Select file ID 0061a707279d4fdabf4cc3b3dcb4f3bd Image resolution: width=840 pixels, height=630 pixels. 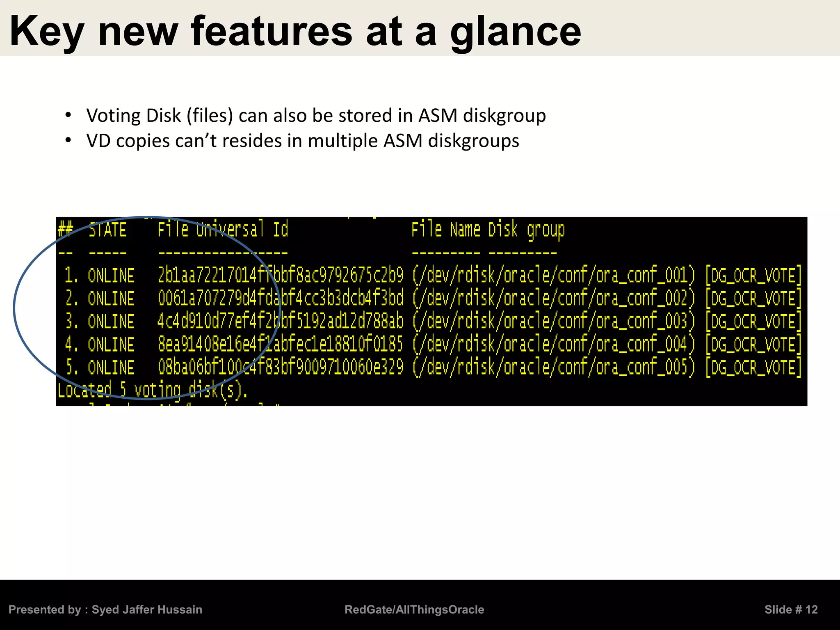pyautogui.click(x=281, y=298)
